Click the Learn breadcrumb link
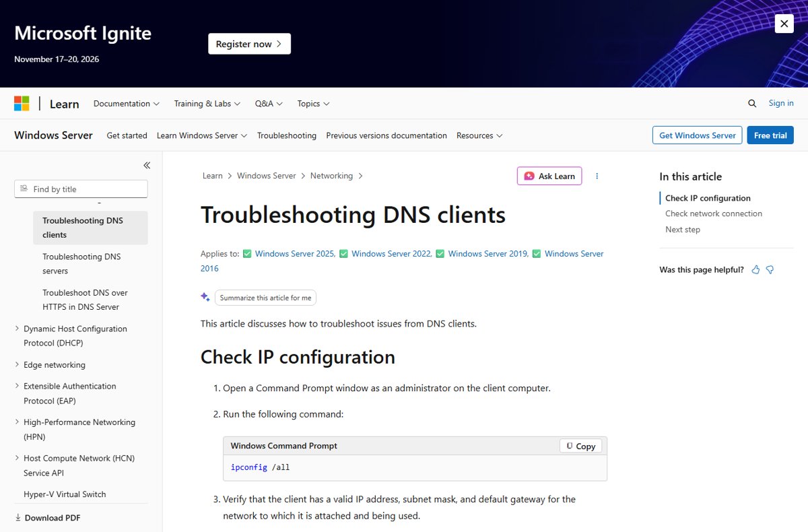Image resolution: width=808 pixels, height=532 pixels. (212, 176)
